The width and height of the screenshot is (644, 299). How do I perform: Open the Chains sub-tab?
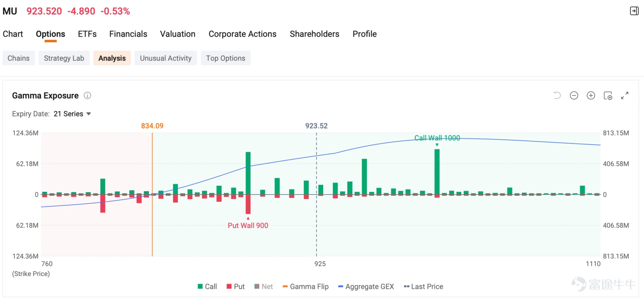point(19,58)
